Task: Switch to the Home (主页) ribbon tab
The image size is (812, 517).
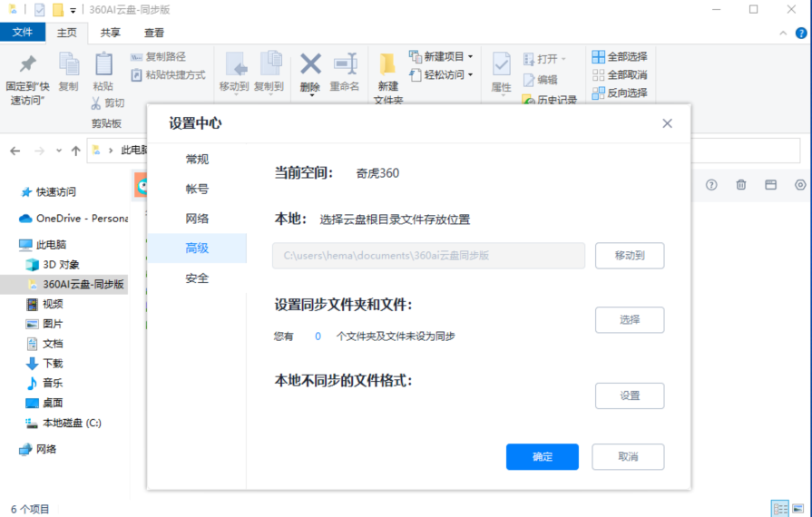Action: (x=67, y=33)
